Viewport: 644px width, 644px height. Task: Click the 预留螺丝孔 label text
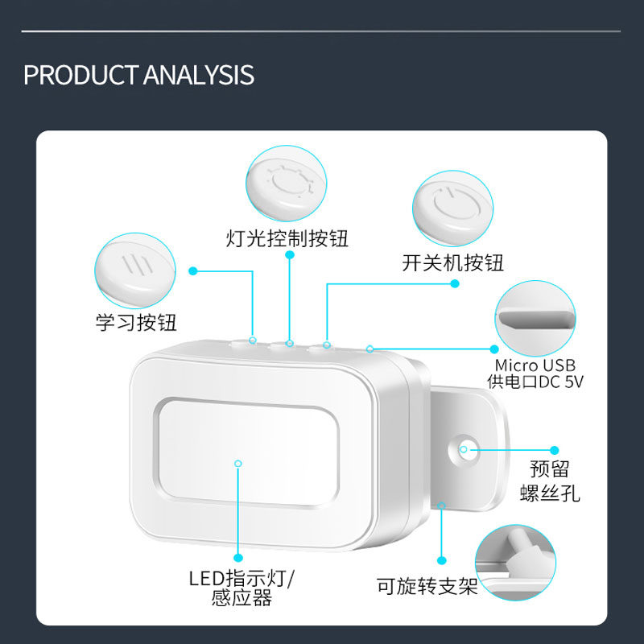550,481
